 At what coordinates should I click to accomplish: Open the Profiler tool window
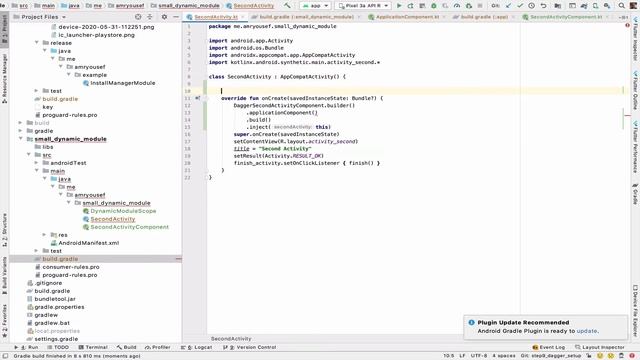click(158, 347)
